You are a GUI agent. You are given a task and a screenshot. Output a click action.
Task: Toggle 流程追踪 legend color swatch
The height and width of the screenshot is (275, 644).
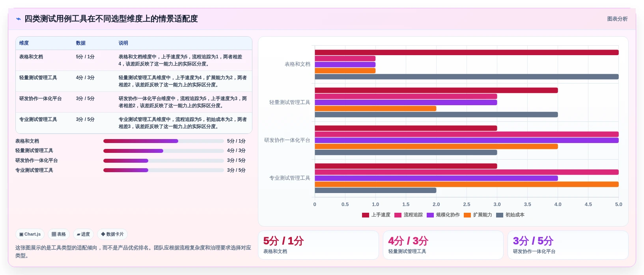pos(398,215)
